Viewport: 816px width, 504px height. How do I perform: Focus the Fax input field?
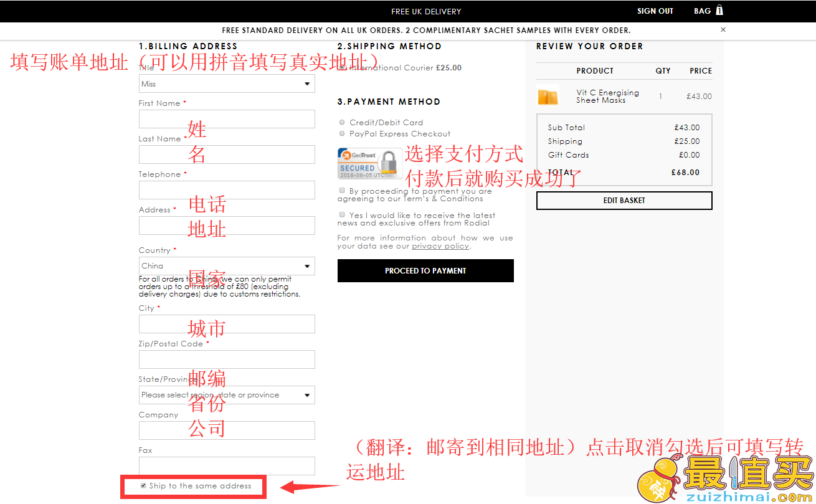click(x=227, y=466)
